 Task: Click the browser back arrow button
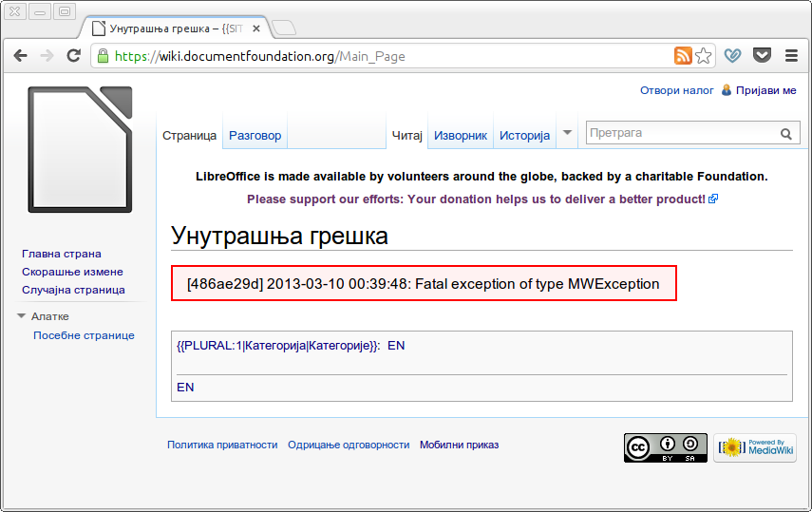(x=20, y=56)
